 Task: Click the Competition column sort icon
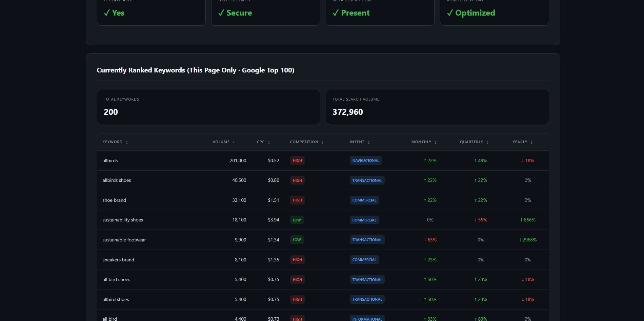(x=322, y=142)
